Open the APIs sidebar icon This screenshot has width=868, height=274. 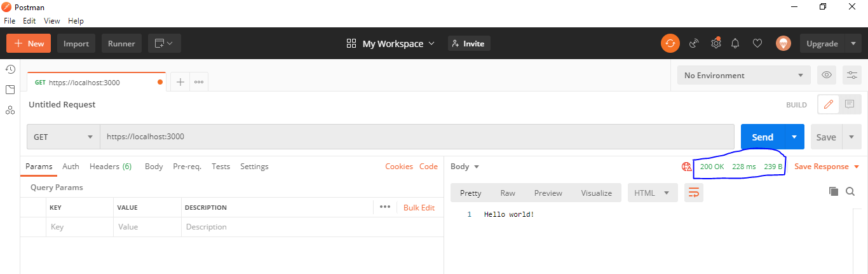10,110
